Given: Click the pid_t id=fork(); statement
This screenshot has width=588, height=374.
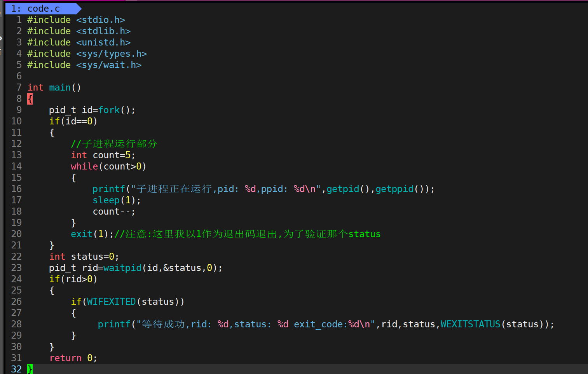Looking at the screenshot, I should point(92,110).
